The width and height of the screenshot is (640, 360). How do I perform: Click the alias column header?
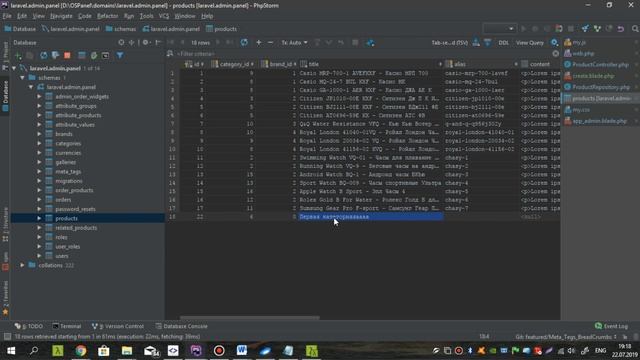click(481, 64)
